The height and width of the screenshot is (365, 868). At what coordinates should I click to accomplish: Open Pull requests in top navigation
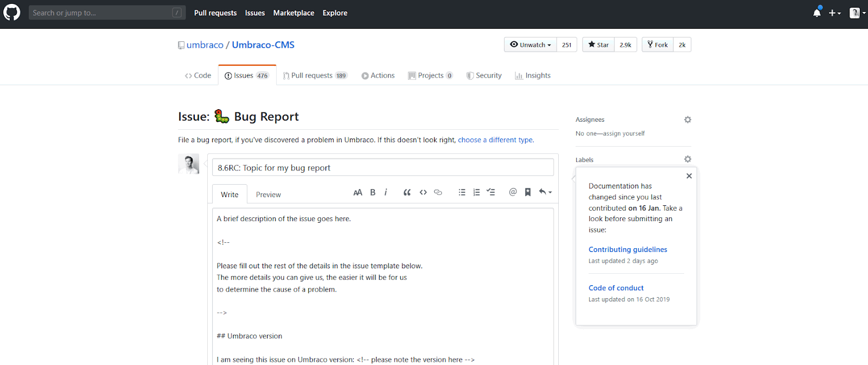point(215,12)
